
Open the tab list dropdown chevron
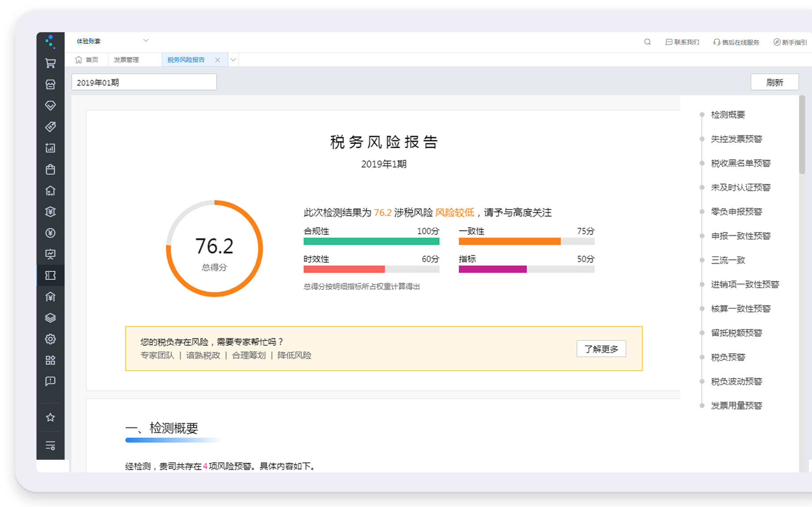click(233, 60)
